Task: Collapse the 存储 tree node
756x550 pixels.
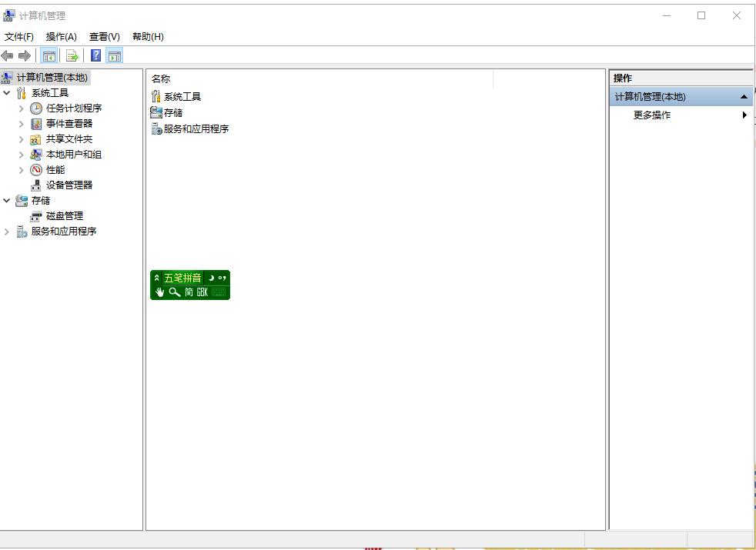Action: pyautogui.click(x=7, y=200)
